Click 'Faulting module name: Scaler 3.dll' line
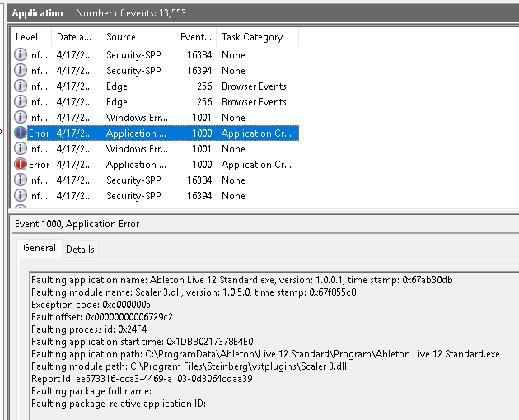 pyautogui.click(x=194, y=292)
